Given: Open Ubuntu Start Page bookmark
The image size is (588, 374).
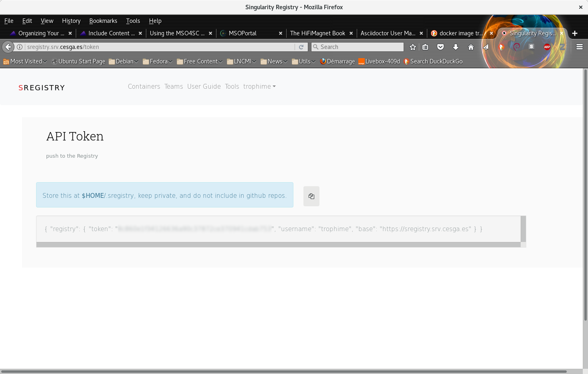Looking at the screenshot, I should [x=78, y=61].
